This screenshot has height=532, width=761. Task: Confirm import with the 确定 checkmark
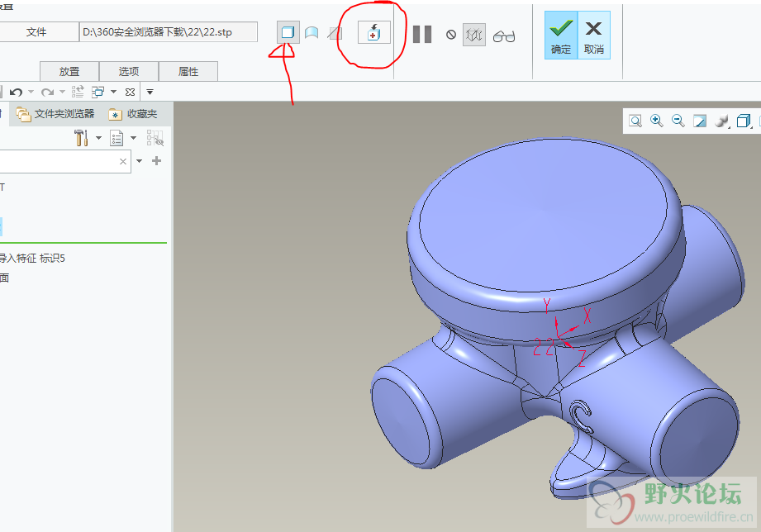[561, 36]
